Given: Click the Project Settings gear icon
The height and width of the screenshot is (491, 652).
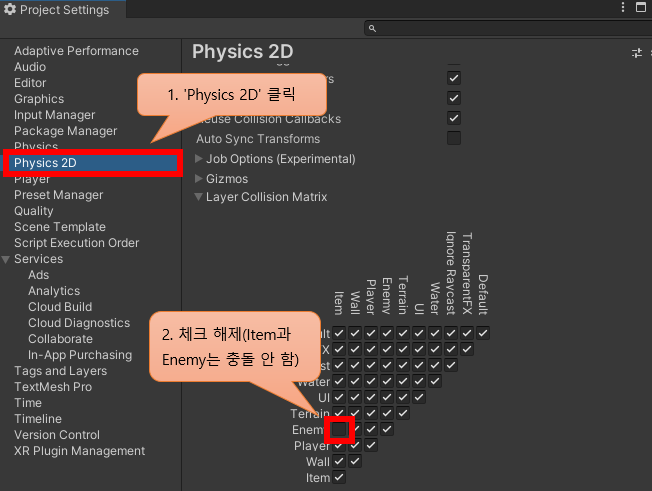Looking at the screenshot, I should pyautogui.click(x=10, y=9).
